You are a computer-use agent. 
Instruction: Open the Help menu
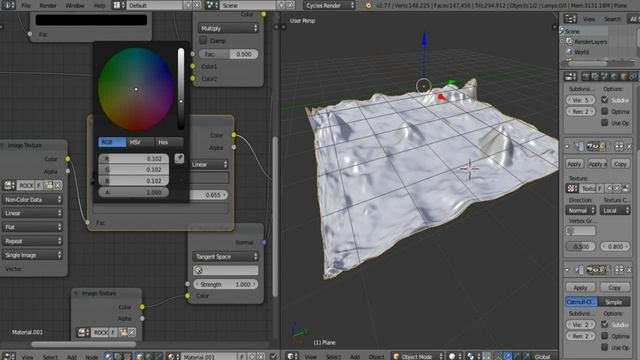click(99, 6)
